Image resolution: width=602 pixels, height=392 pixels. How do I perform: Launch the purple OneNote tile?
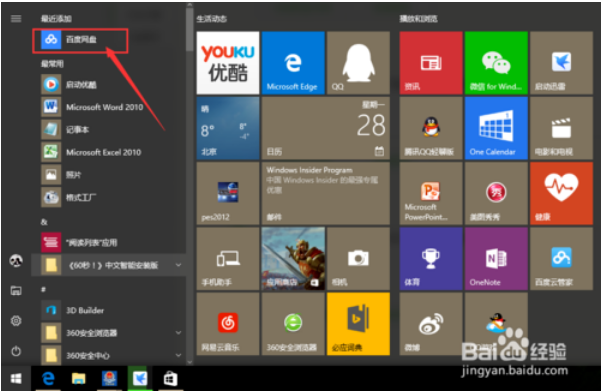(496, 258)
